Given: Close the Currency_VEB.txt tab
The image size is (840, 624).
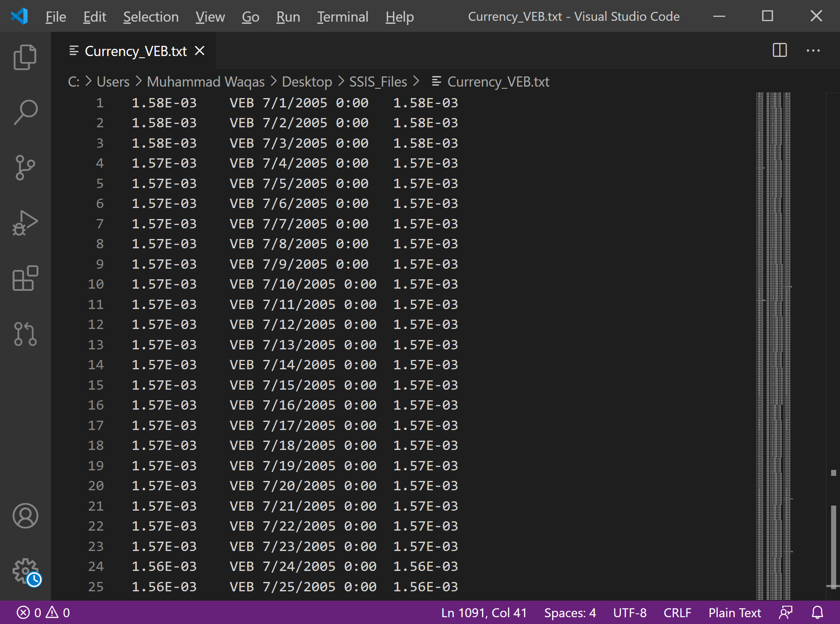Looking at the screenshot, I should click(x=200, y=51).
